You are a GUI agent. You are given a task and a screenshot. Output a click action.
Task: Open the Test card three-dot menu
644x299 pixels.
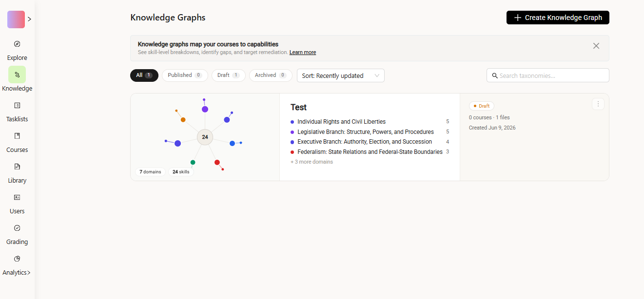(x=598, y=104)
